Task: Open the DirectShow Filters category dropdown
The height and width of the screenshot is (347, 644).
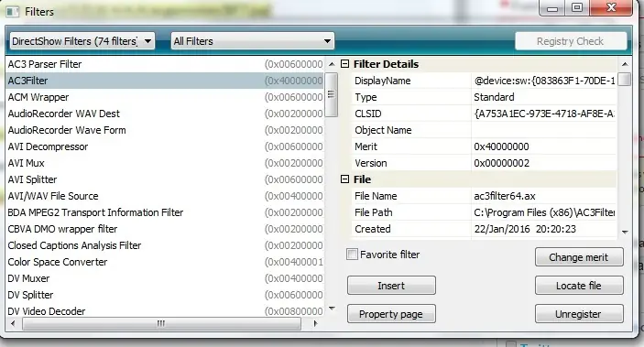Action: coord(82,41)
